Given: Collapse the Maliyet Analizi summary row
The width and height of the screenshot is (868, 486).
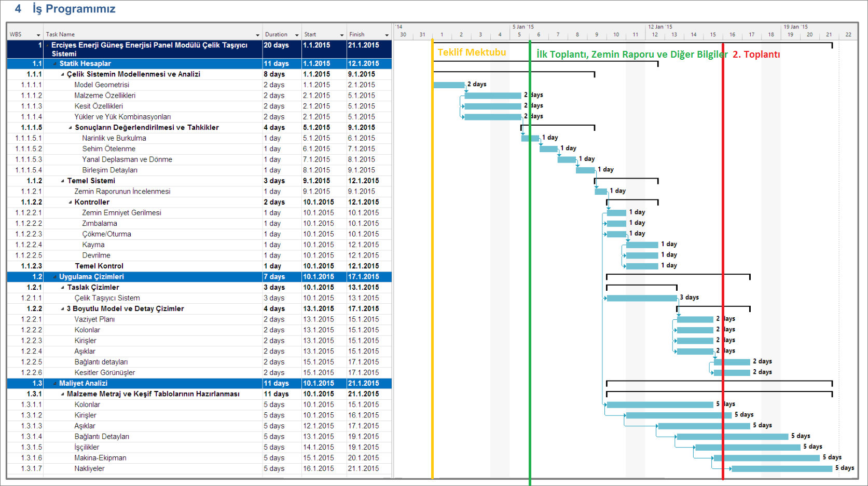Looking at the screenshot, I should (55, 384).
